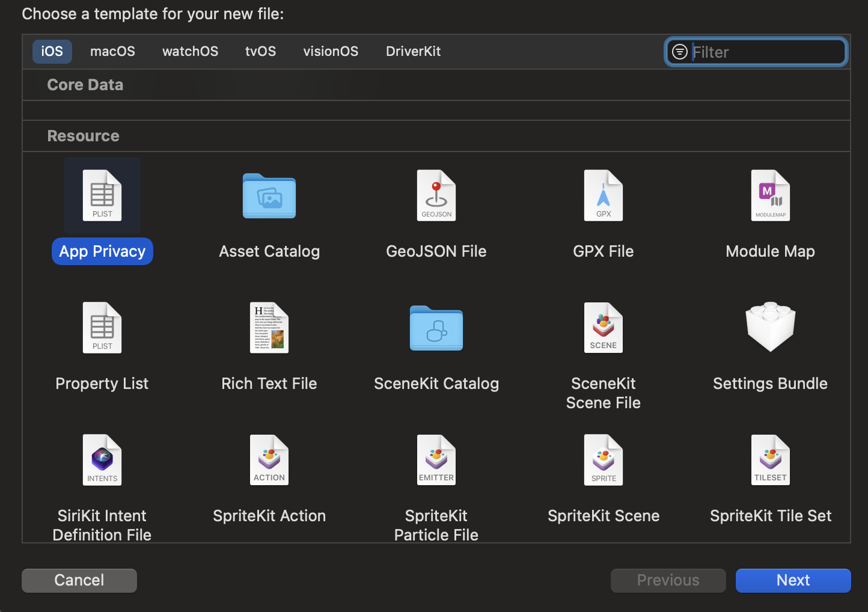Click the GPX File label
Image resolution: width=868 pixels, height=612 pixels.
coord(604,251)
